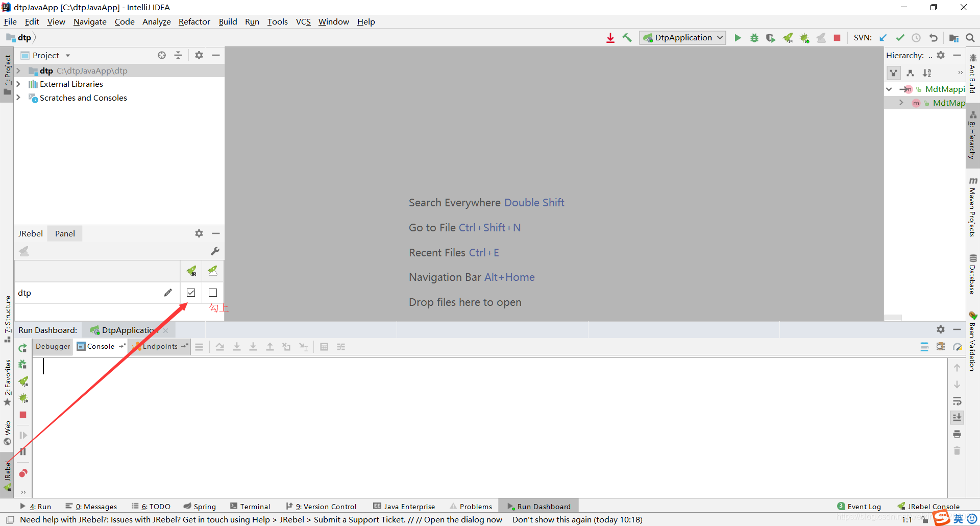This screenshot has width=980, height=526.
Task: Click step into icon in debugger toolbar
Action: (x=237, y=347)
